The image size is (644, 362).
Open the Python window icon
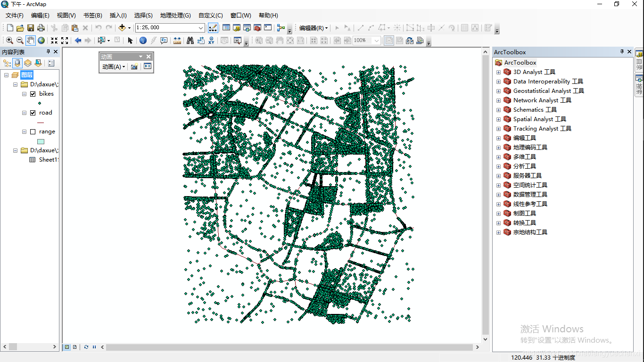pos(268,28)
